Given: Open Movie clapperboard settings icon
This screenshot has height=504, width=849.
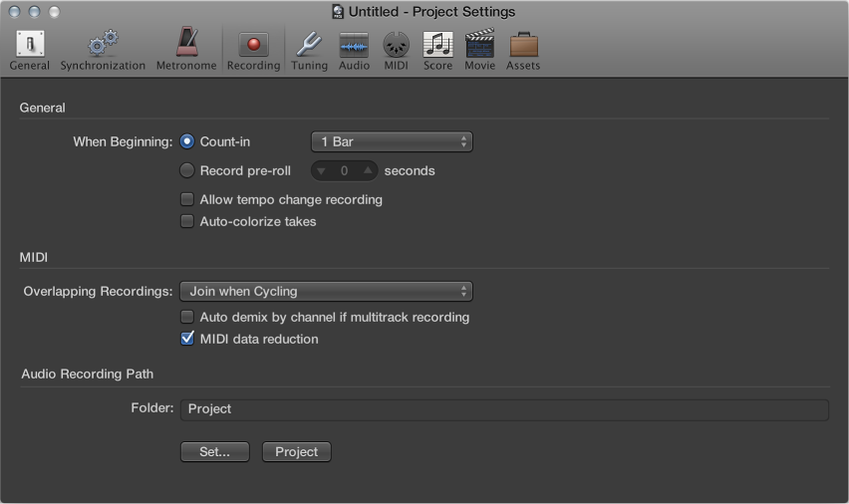Looking at the screenshot, I should pos(479,43).
